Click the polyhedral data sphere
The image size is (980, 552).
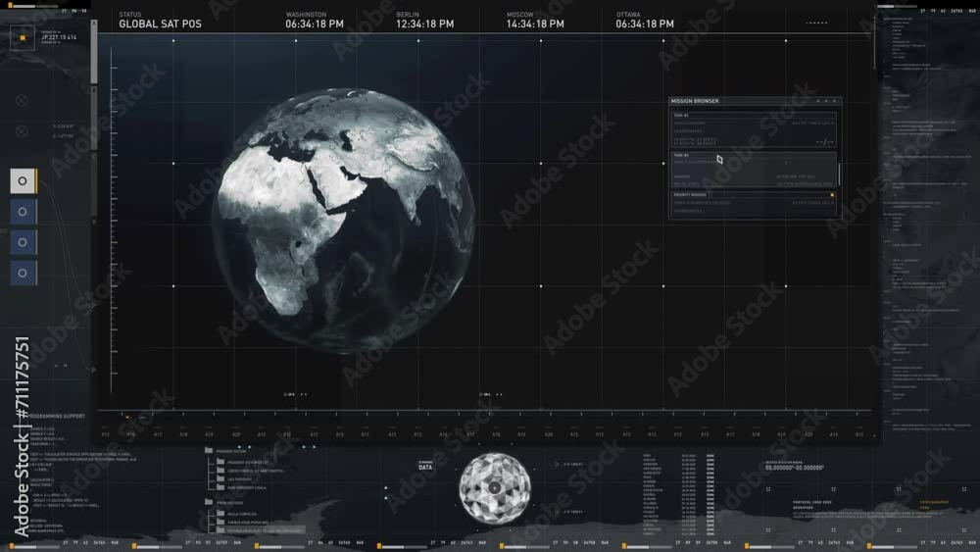coord(494,488)
